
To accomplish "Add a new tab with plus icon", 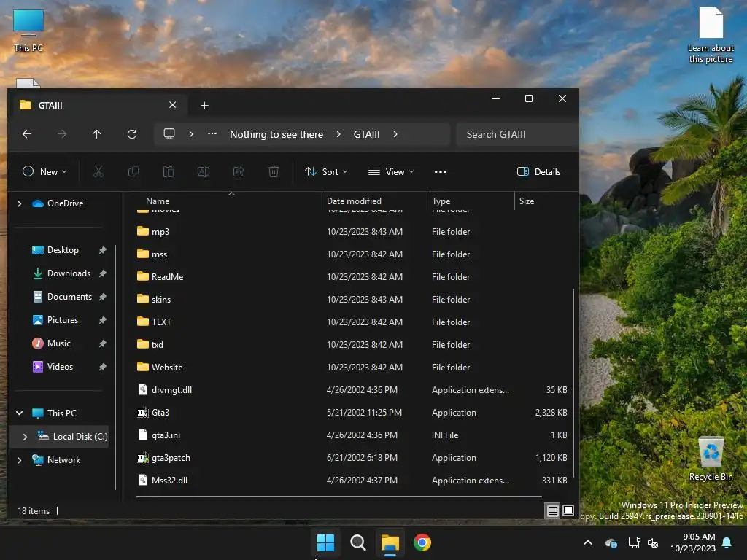I will pos(204,105).
